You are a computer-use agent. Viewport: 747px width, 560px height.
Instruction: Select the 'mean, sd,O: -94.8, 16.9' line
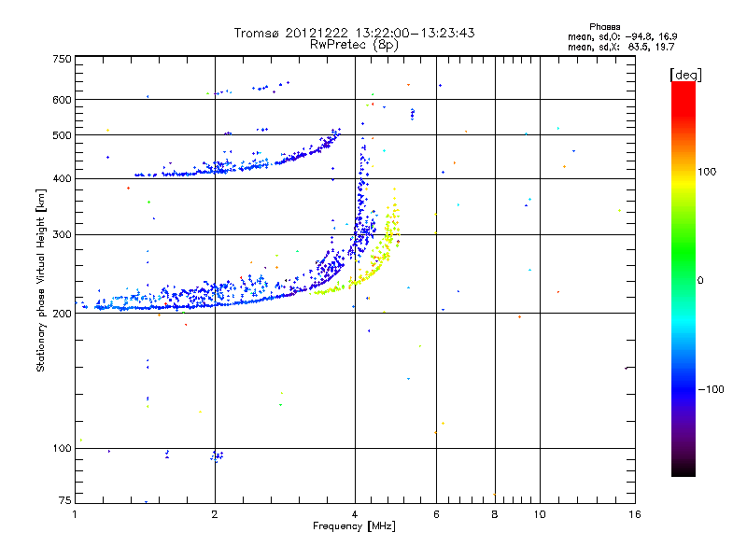tap(622, 36)
